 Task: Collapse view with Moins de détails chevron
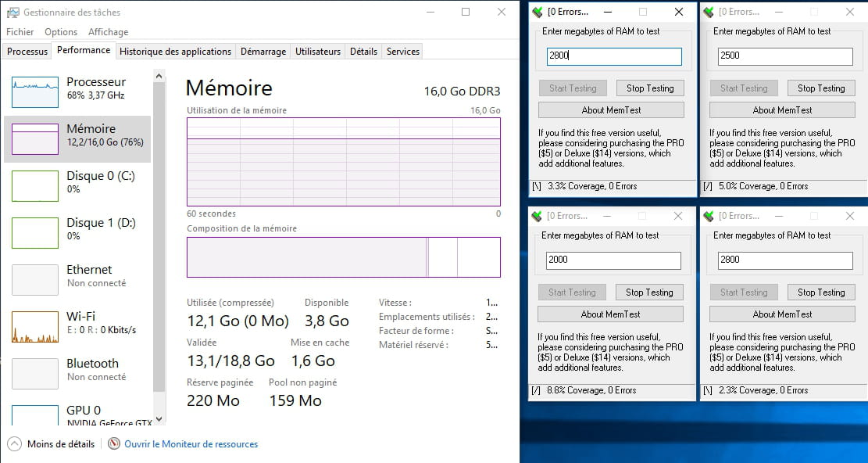point(14,443)
